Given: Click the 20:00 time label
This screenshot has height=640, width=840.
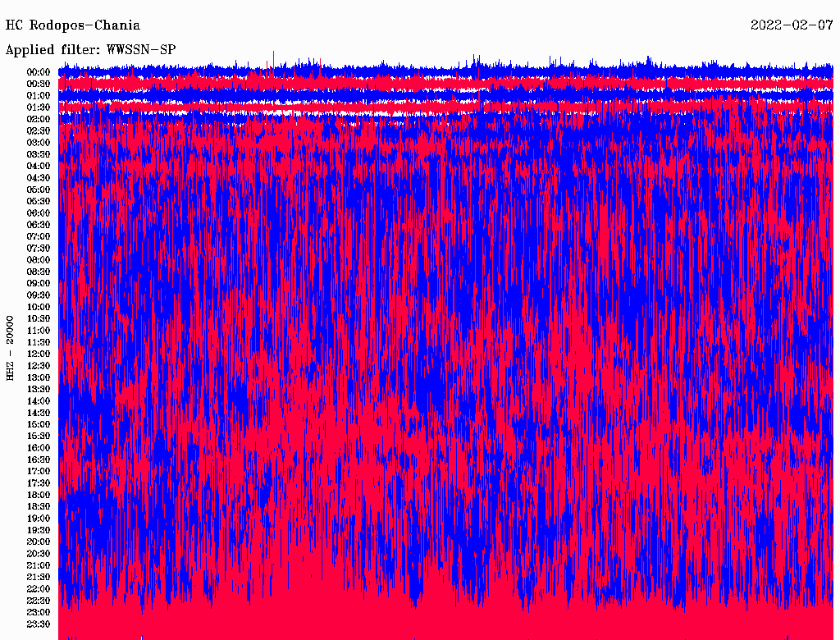Looking at the screenshot, I should (39, 542).
